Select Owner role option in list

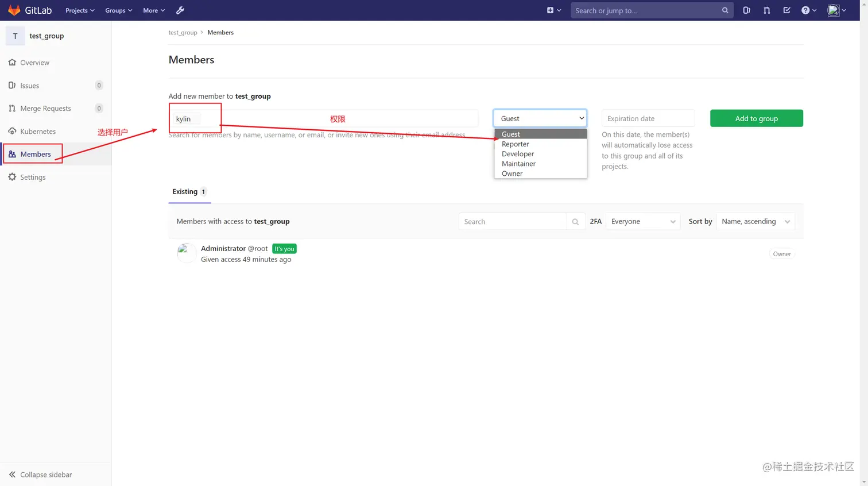[541, 173]
